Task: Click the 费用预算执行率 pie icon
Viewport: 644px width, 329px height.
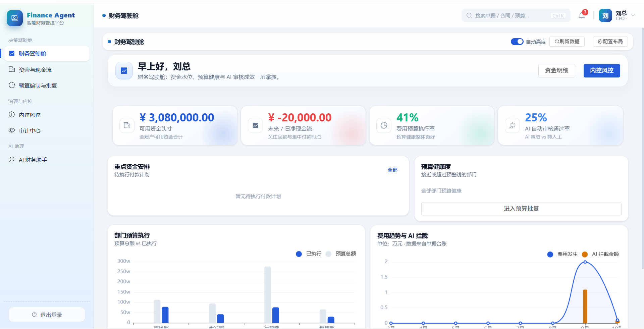Action: (x=384, y=125)
